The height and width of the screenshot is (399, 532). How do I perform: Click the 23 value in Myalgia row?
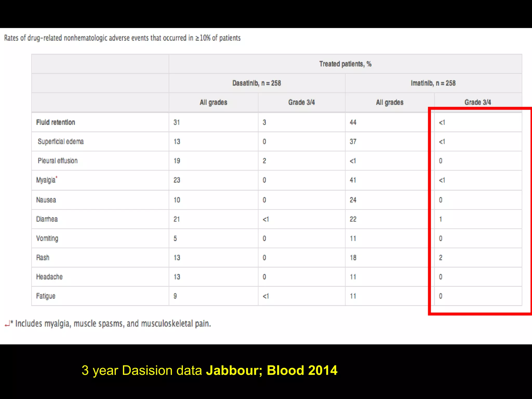click(x=177, y=180)
